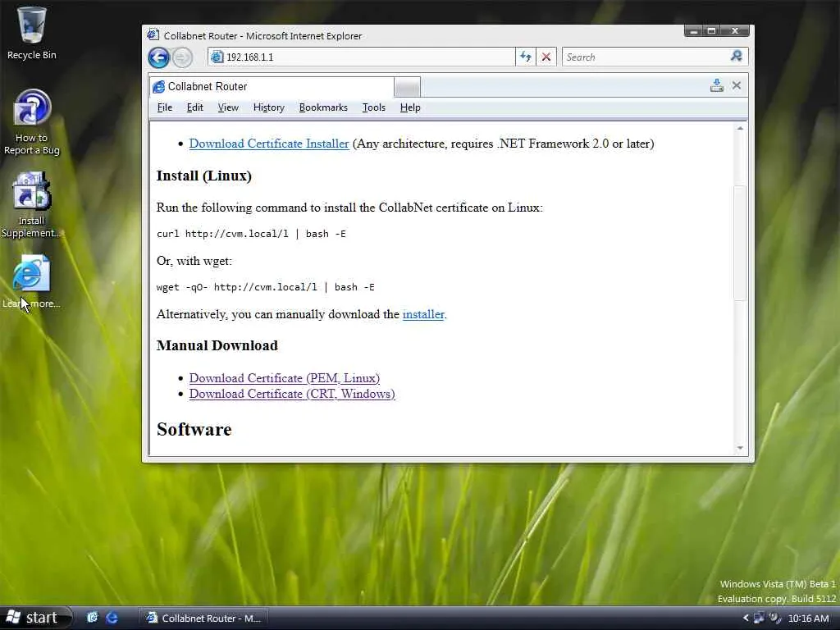Close the Collabnet Router tab with X
840x630 pixels.
(737, 85)
